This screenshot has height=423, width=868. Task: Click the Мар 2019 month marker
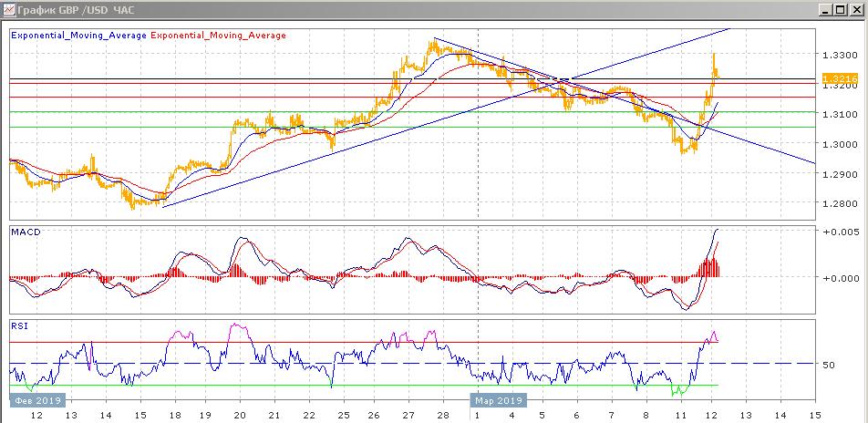coord(498,399)
